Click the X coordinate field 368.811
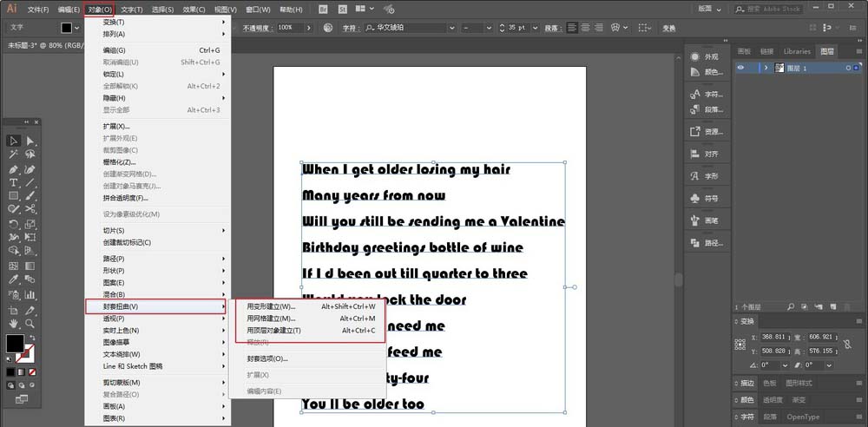Image resolution: width=868 pixels, height=427 pixels. [x=776, y=337]
